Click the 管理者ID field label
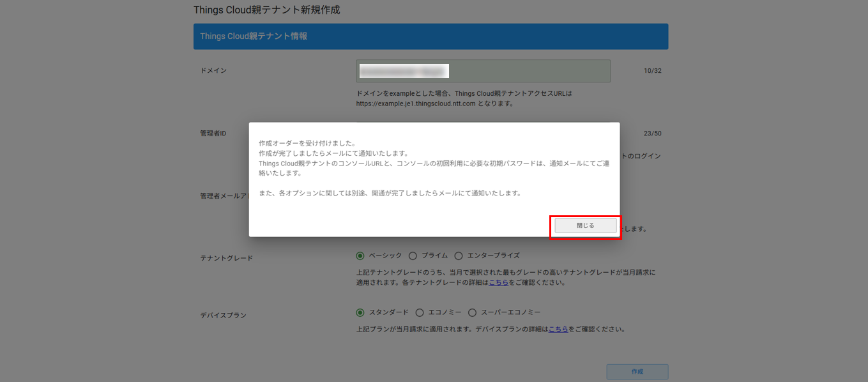 pos(213,134)
